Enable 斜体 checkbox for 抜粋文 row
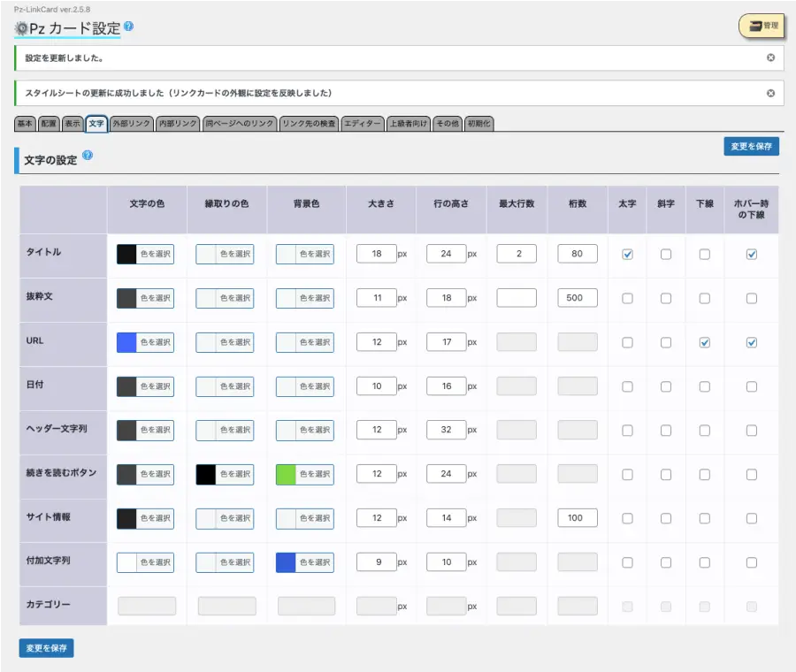 tap(666, 299)
